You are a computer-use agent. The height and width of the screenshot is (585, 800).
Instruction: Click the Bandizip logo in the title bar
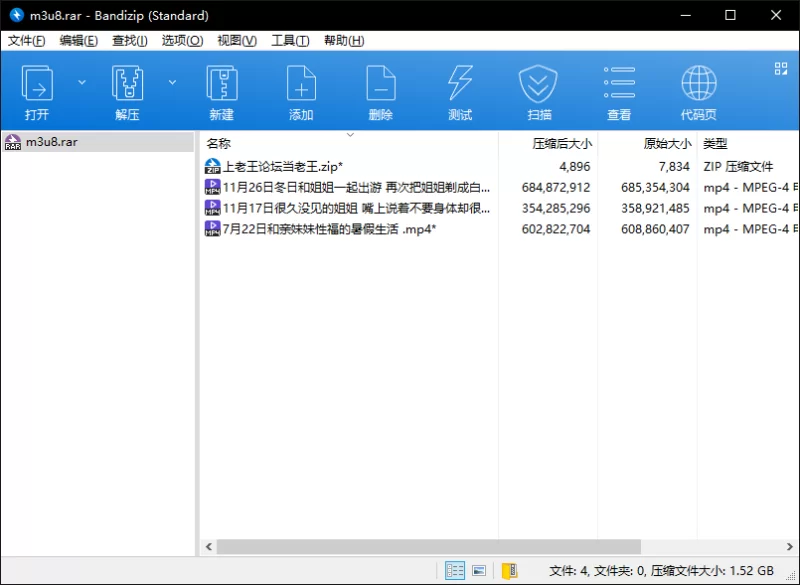pos(16,15)
